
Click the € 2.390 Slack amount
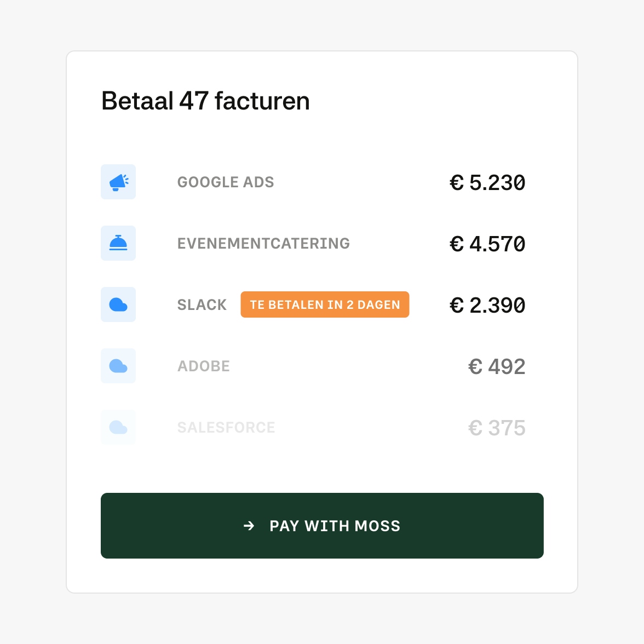coord(487,306)
